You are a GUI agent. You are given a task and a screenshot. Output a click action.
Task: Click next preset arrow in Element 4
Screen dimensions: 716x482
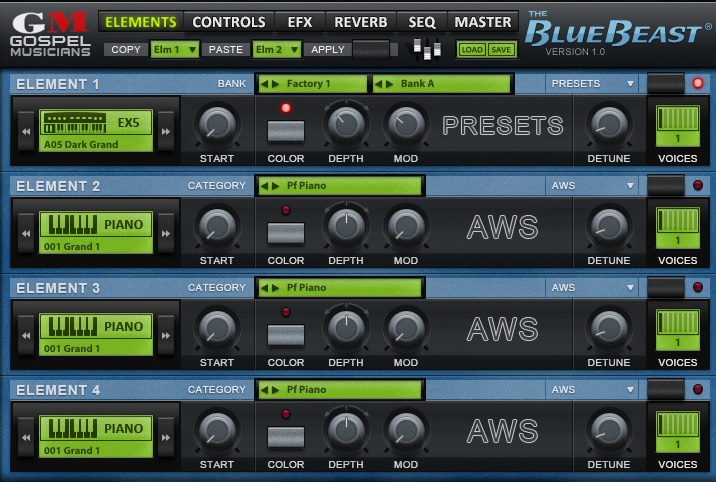click(x=166, y=437)
